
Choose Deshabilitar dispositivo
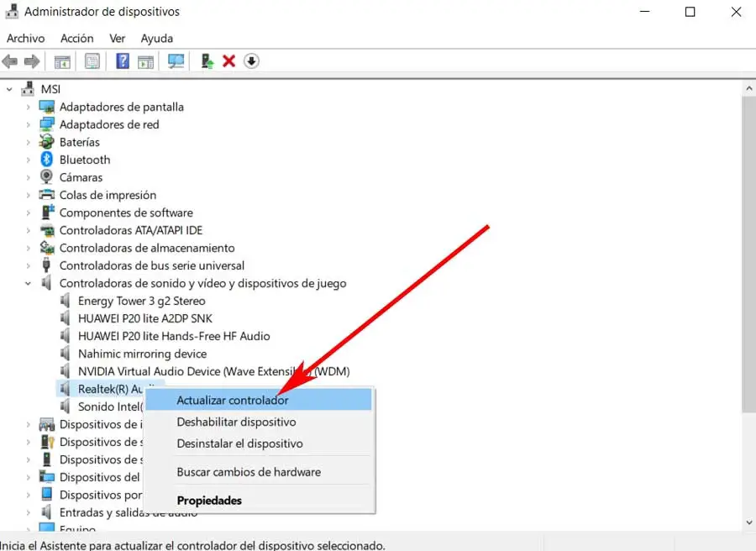[259, 422]
